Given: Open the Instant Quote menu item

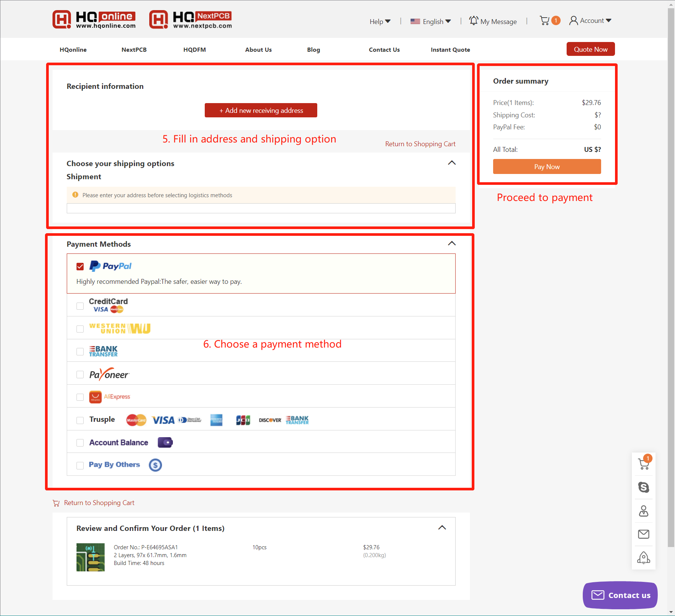Looking at the screenshot, I should (x=450, y=49).
